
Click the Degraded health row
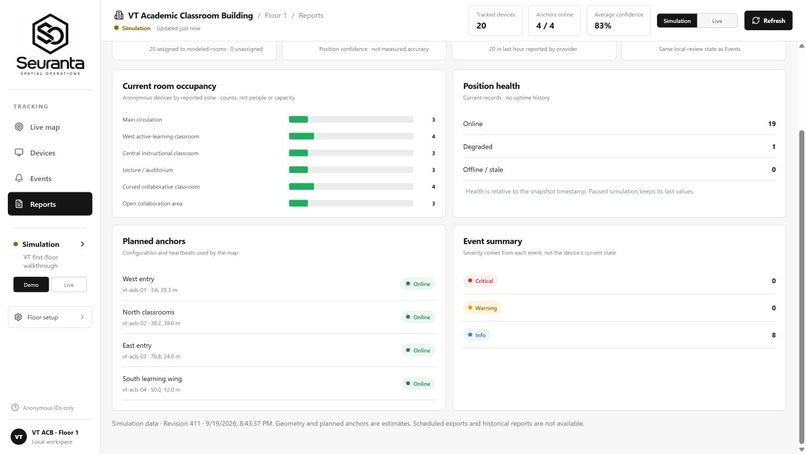point(619,147)
